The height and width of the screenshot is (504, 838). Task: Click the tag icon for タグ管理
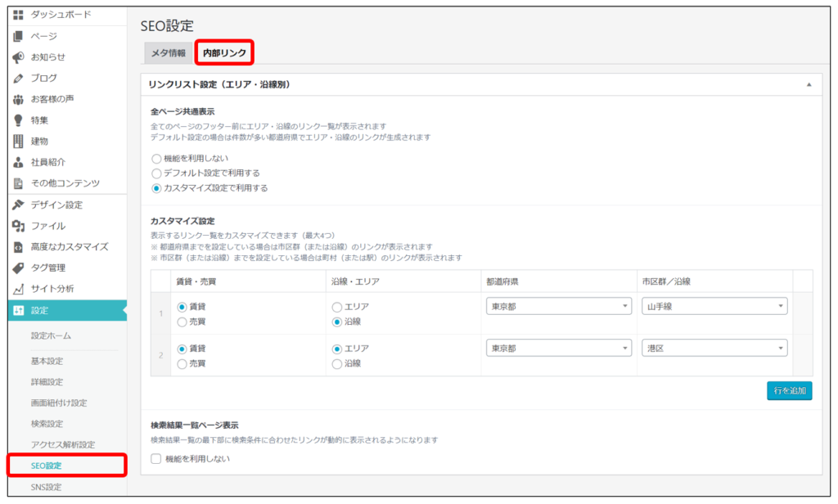18,268
